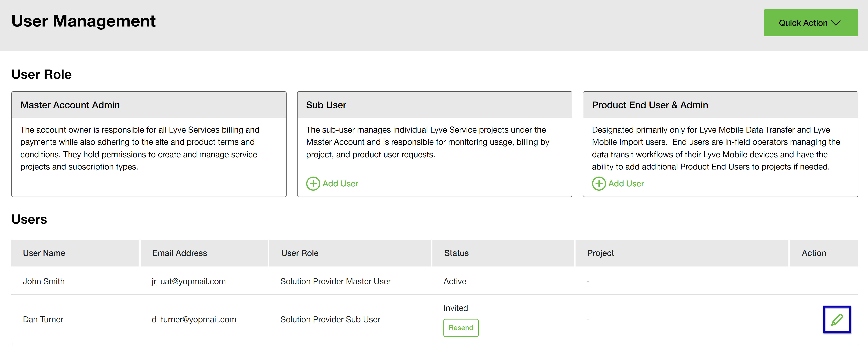This screenshot has height=358, width=868.
Task: Click Add User link under Sub User
Action: (340, 184)
